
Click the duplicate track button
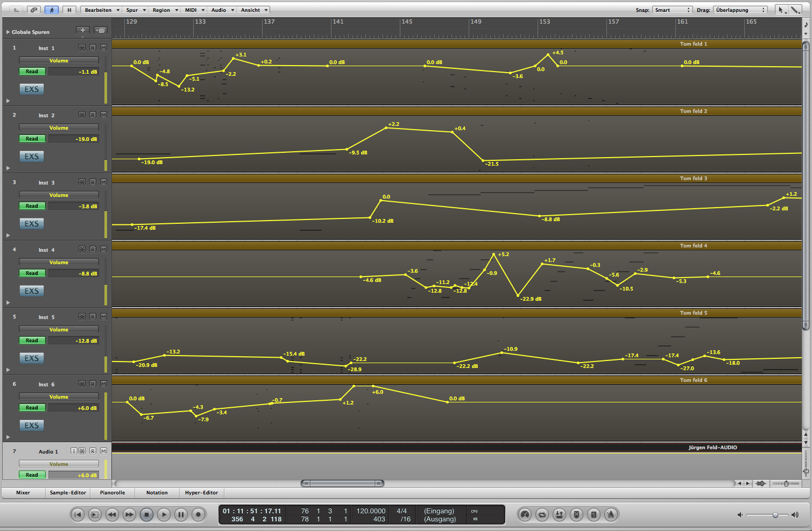[x=100, y=31]
